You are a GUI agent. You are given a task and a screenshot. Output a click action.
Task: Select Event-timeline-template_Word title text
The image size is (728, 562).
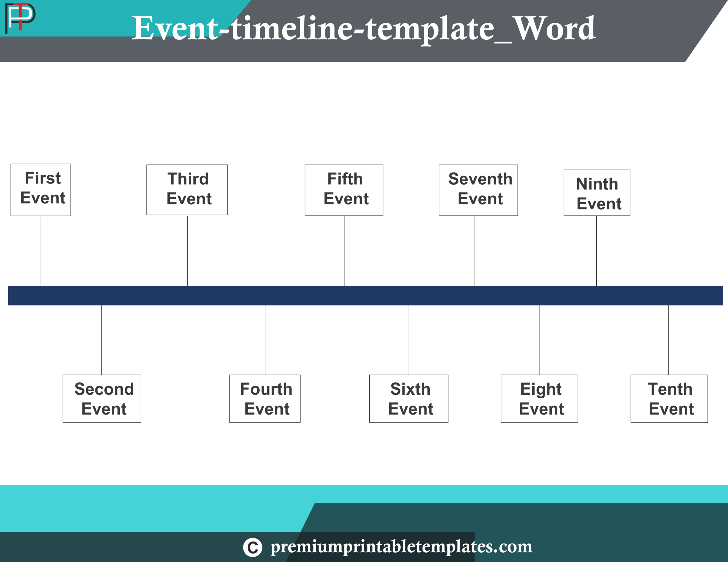[364, 28]
